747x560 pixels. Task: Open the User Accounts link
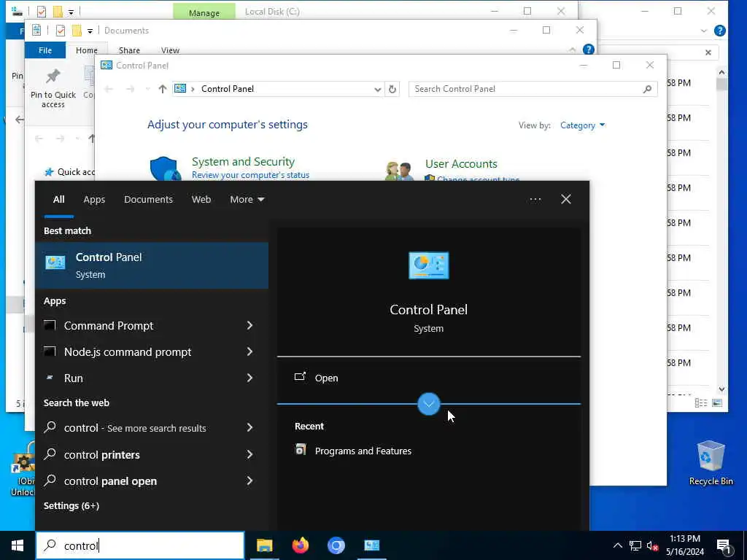pos(461,164)
